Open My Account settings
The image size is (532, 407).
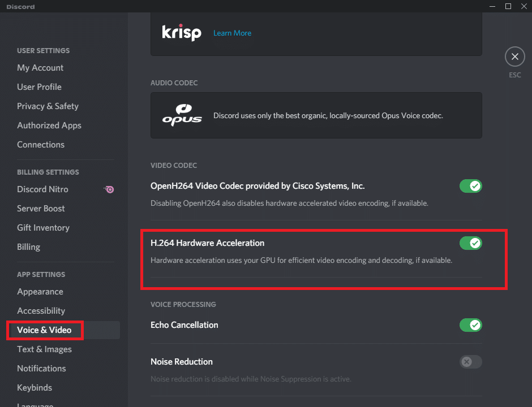40,67
